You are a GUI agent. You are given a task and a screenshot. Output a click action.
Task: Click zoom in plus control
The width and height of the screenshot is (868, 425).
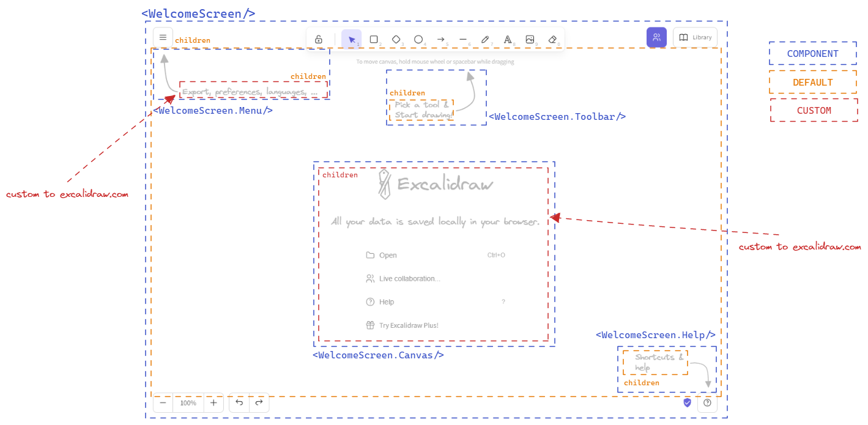click(213, 402)
